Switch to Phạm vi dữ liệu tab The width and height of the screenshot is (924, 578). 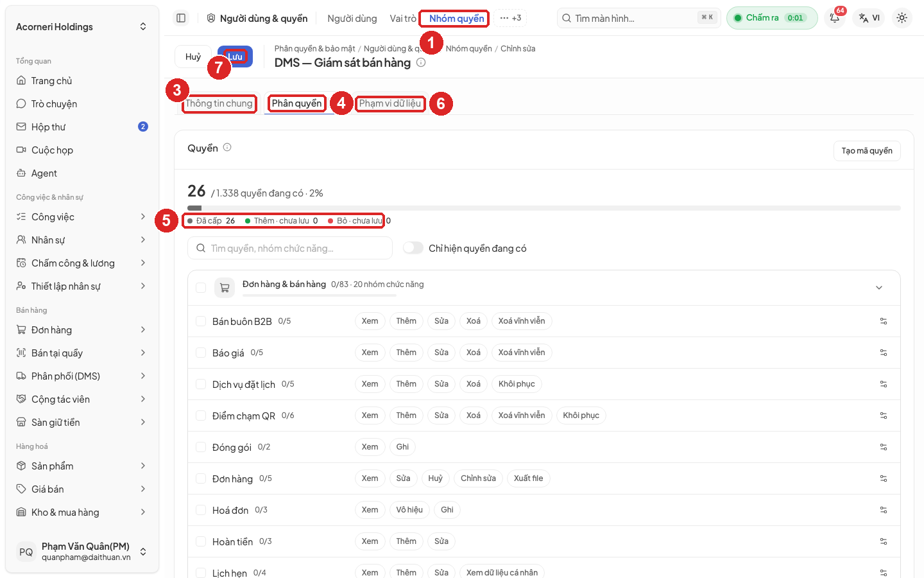click(x=390, y=103)
